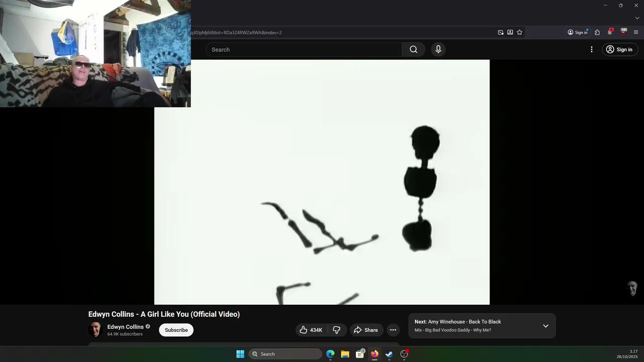This screenshot has height=362, width=644.
Task: Open Steam from taskbar
Action: pyautogui.click(x=389, y=354)
